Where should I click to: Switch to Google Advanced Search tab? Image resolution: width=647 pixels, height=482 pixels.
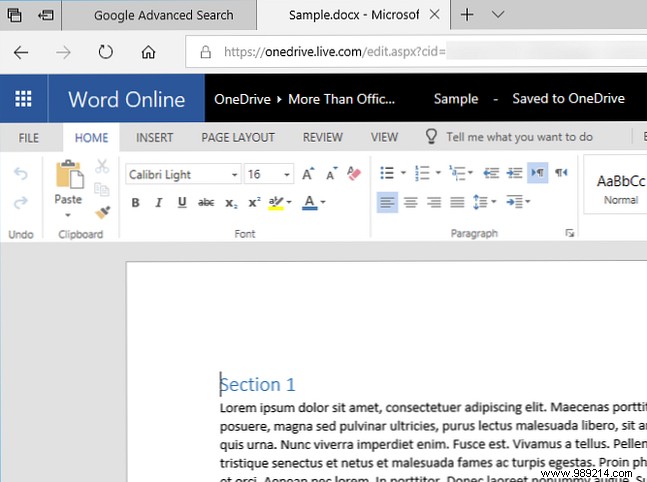point(163,15)
